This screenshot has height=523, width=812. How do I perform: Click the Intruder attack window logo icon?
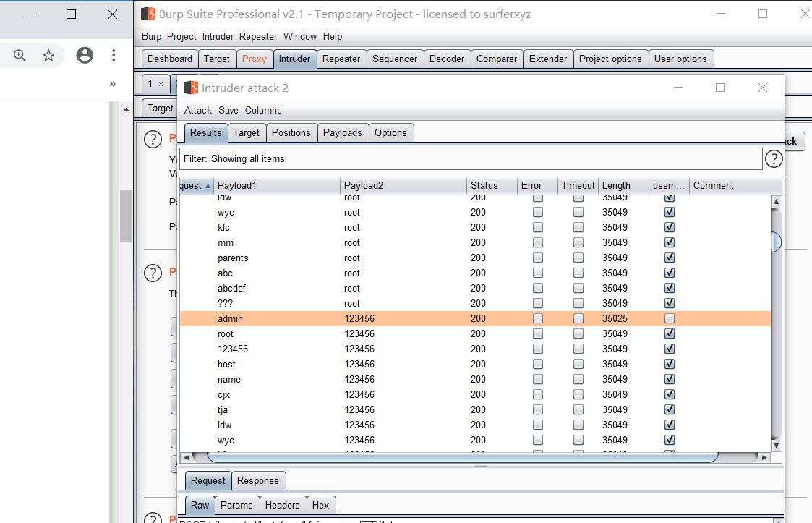191,88
